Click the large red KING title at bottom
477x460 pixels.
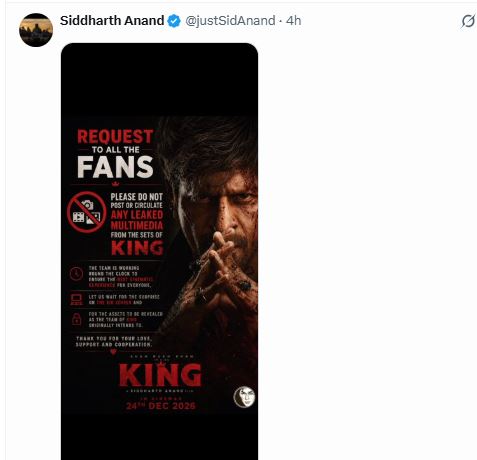[x=160, y=375]
